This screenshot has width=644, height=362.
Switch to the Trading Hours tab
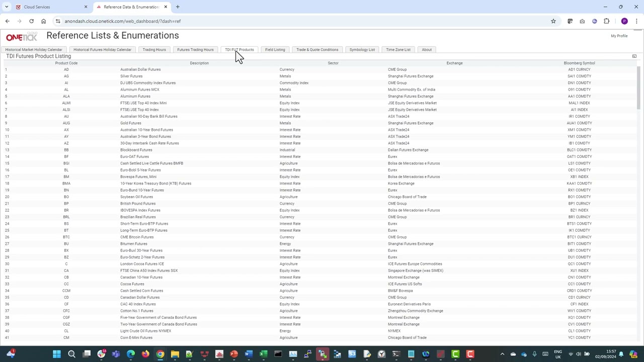coord(154,50)
